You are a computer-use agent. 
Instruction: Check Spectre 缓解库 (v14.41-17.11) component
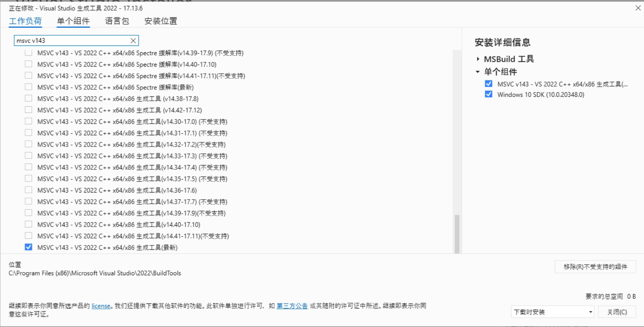click(28, 75)
